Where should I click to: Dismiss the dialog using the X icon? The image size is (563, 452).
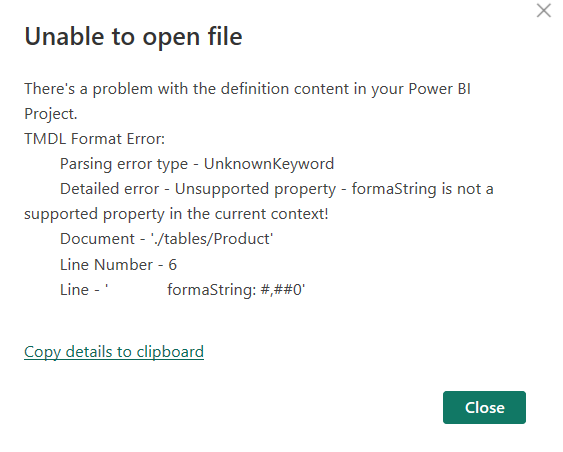pos(544,10)
